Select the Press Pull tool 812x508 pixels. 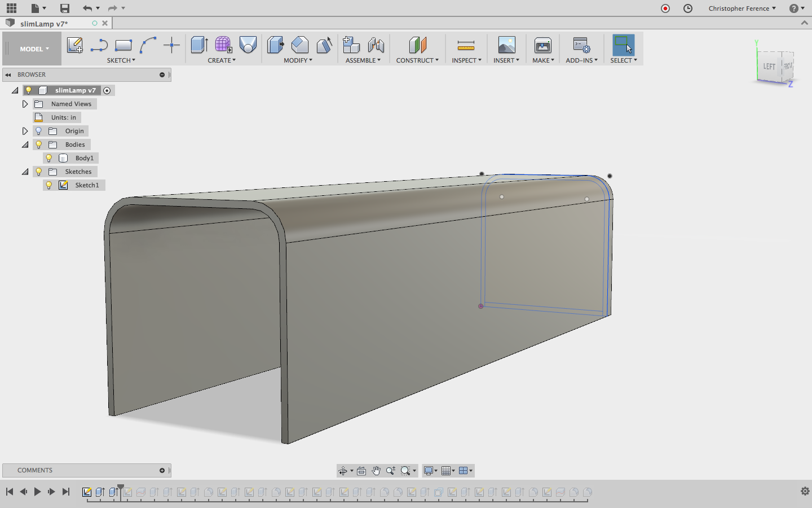coord(276,45)
